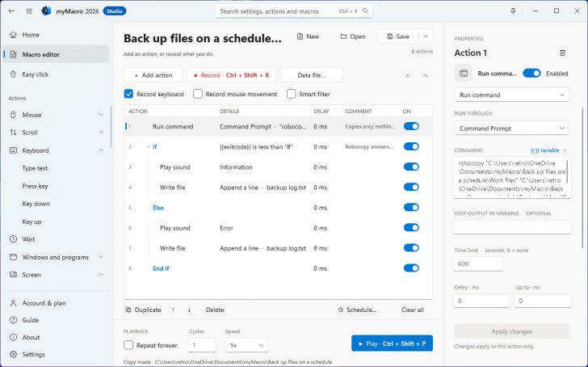This screenshot has height=367, width=588.
Task: Click the pin window icon
Action: tap(513, 11)
